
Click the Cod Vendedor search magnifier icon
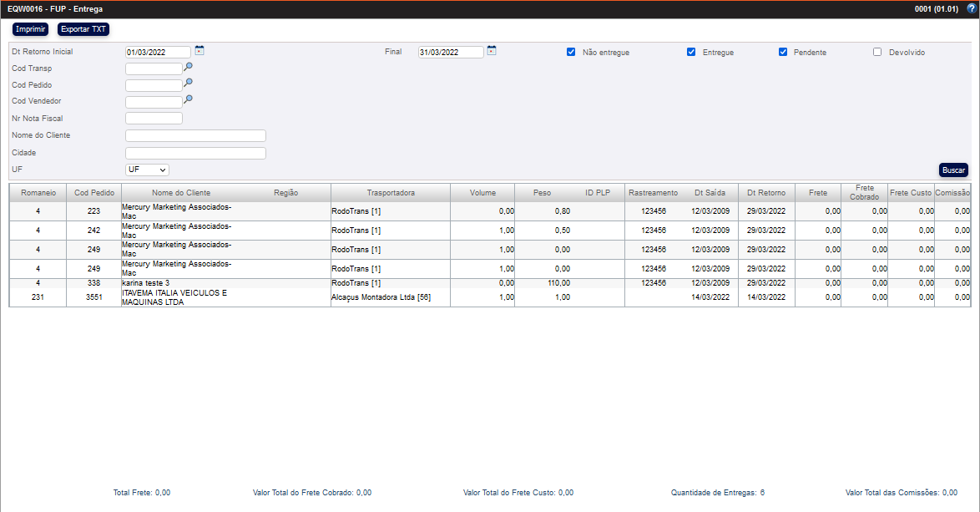point(189,99)
